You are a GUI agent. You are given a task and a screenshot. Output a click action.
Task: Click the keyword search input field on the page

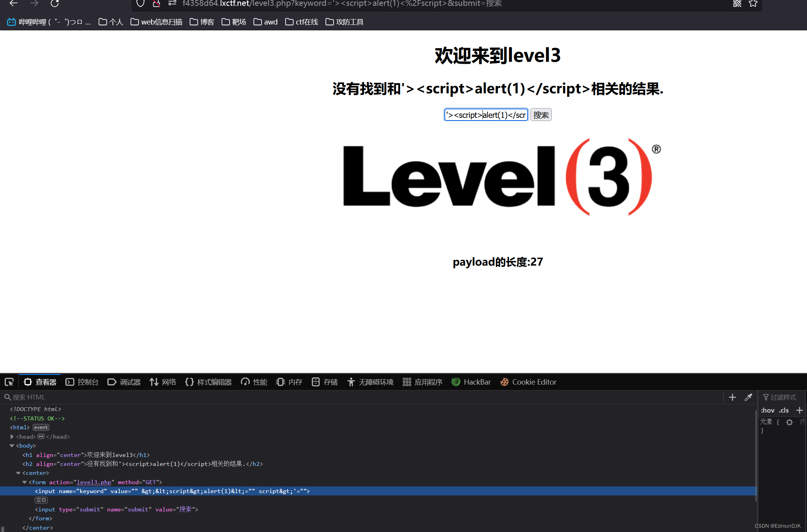point(486,114)
